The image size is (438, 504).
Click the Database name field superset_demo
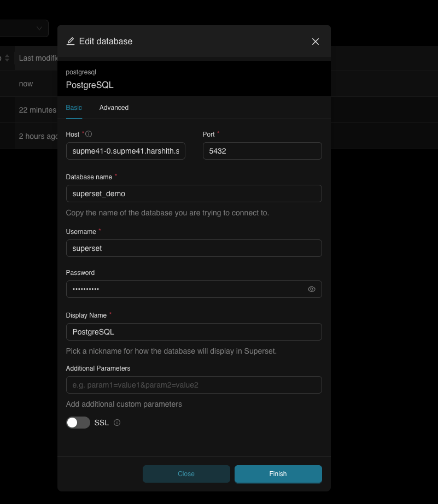click(x=194, y=194)
